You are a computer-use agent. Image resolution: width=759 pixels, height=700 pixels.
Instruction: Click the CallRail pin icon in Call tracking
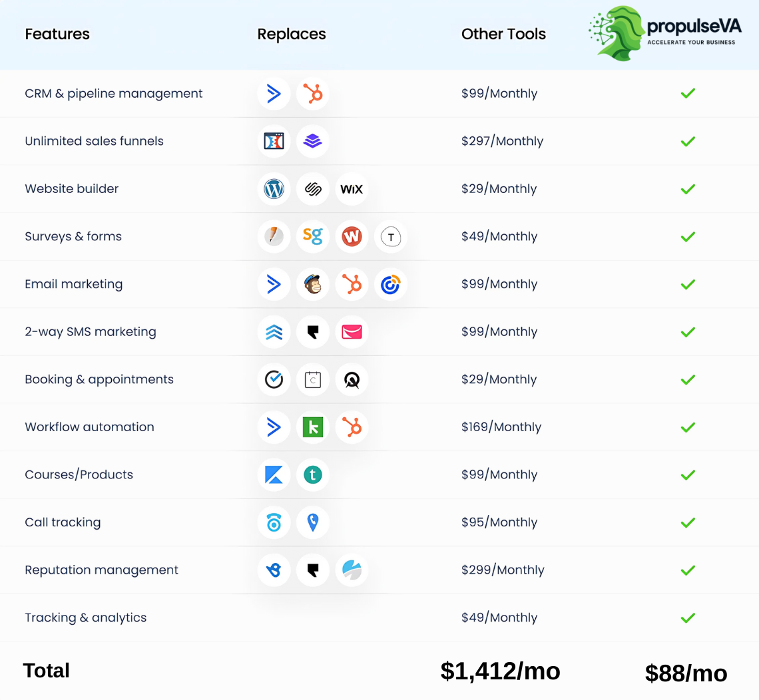point(313,522)
